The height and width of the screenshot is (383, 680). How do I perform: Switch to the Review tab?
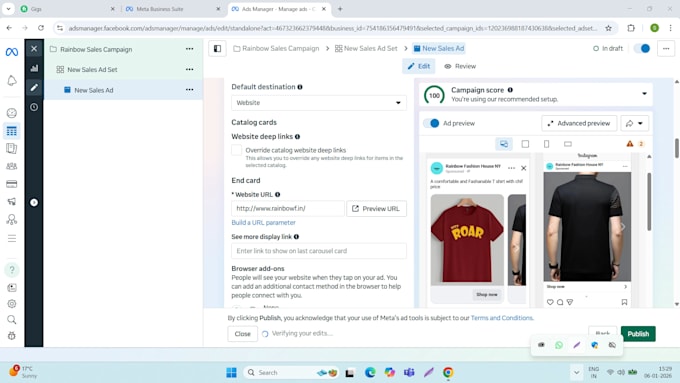coord(460,66)
